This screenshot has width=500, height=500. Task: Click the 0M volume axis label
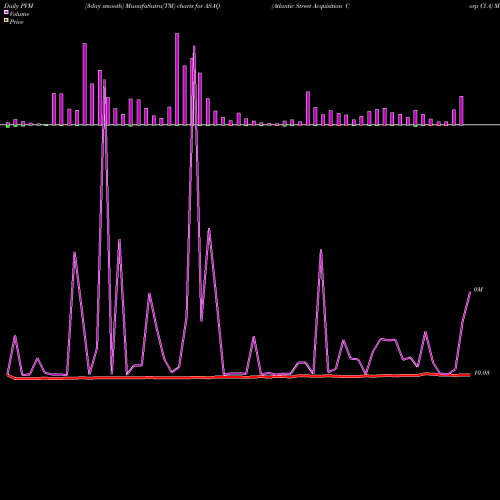[x=478, y=290]
